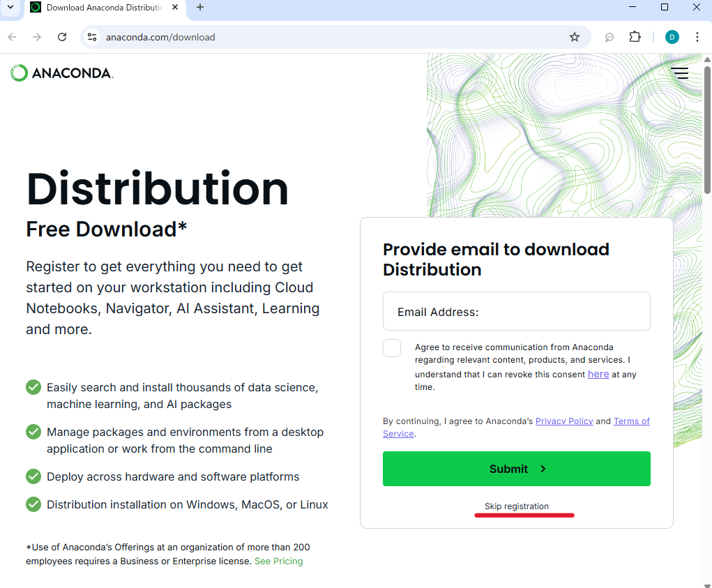This screenshot has width=712, height=588.
Task: Open the chat bubble toolbar icon
Action: coord(609,37)
